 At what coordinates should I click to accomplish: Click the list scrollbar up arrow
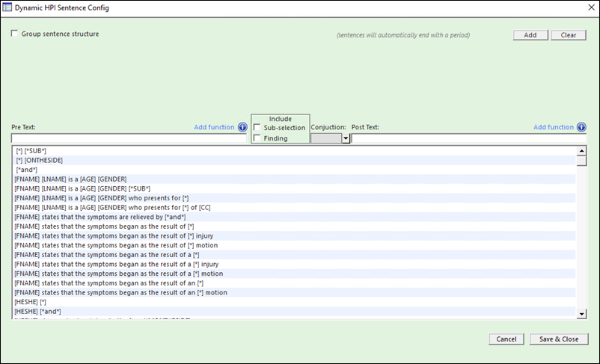[581, 151]
